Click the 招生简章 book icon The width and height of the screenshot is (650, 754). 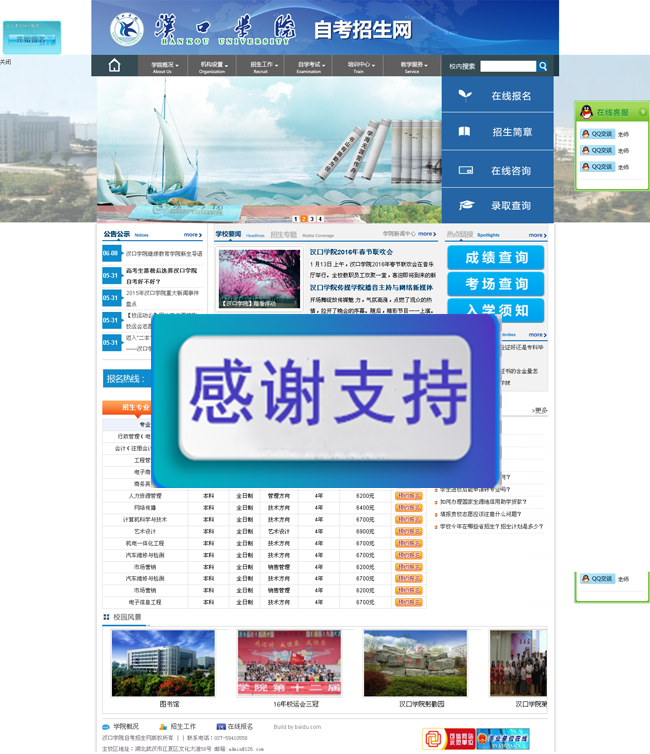pyautogui.click(x=464, y=131)
